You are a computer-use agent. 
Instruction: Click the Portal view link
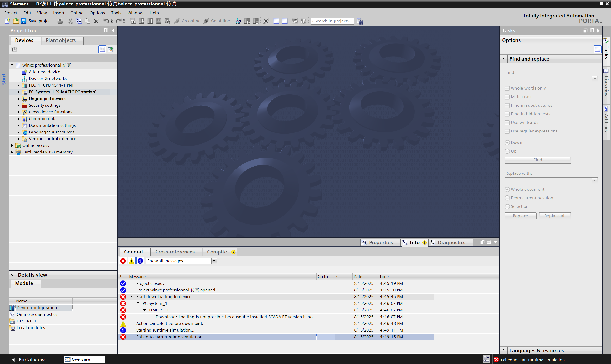(x=31, y=360)
